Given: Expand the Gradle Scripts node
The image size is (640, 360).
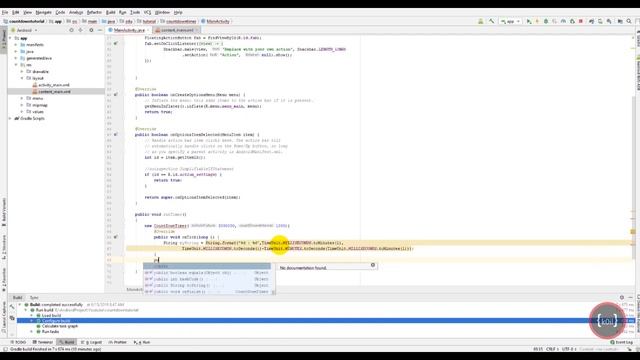Looking at the screenshot, I should 11,118.
